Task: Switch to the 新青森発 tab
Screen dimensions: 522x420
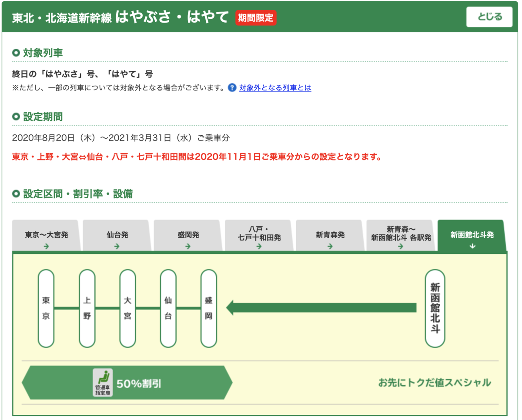Action: (330, 235)
